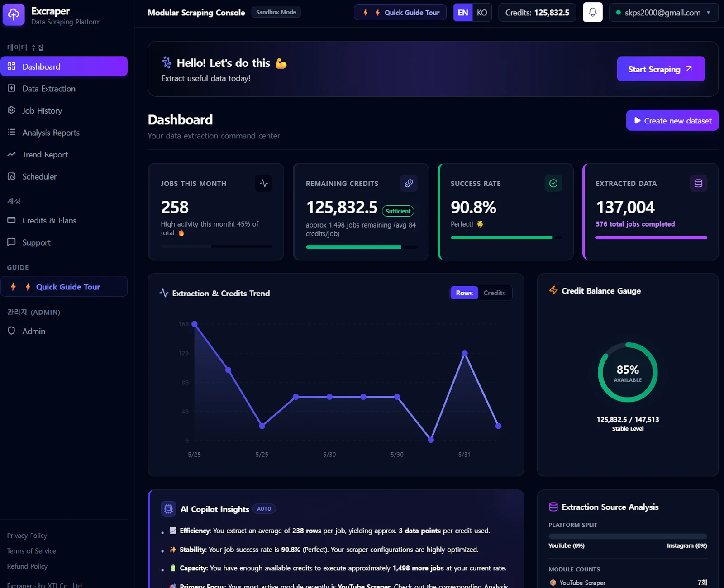Click the Excraper cloud upload logo
Viewport: 724px width, 588px height.
(14, 14)
